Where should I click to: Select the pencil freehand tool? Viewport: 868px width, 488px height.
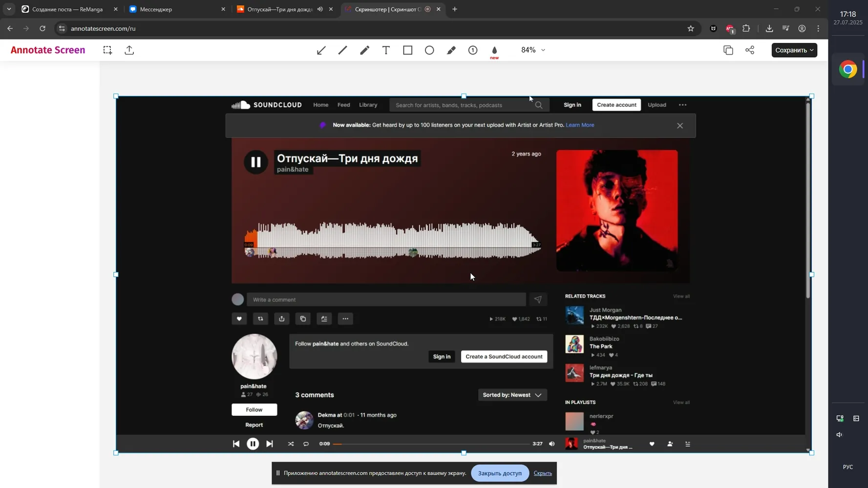coord(364,50)
